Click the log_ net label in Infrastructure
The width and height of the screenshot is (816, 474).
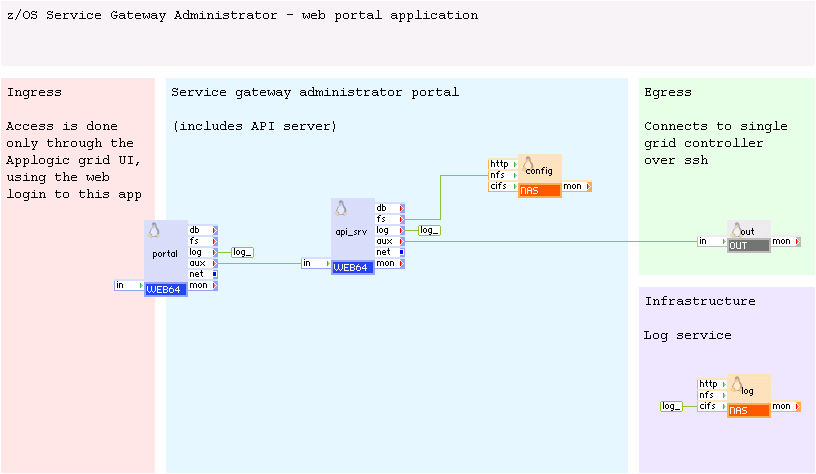671,406
